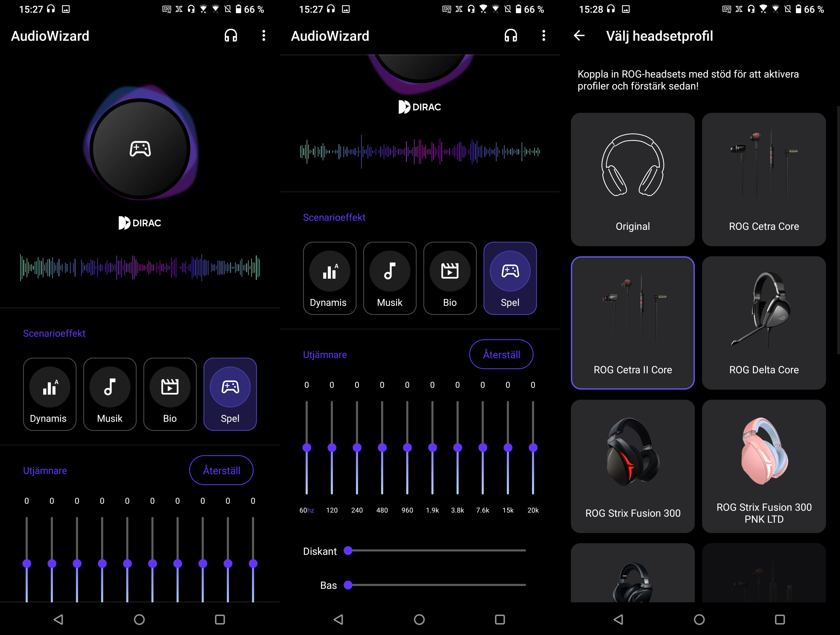
Task: Click 120 equalizer slider handle in middle screen
Action: coord(332,448)
